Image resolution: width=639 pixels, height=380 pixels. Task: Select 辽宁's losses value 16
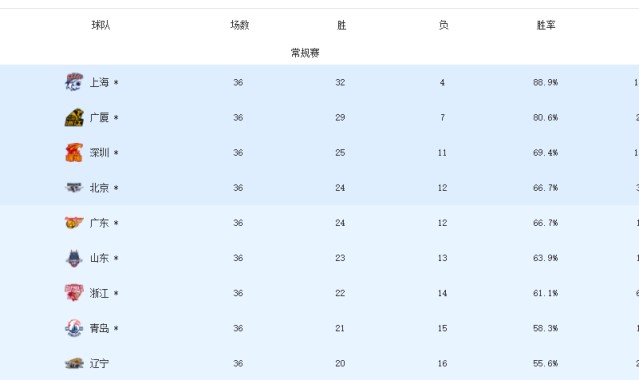click(x=442, y=363)
